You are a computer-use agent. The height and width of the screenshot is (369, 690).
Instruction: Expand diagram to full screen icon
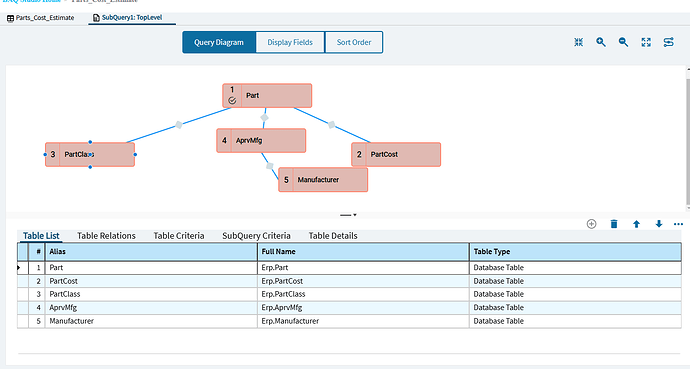tap(646, 42)
